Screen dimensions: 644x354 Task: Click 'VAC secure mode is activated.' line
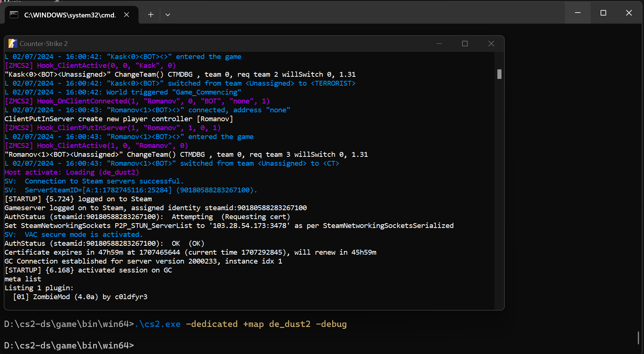tap(73, 235)
